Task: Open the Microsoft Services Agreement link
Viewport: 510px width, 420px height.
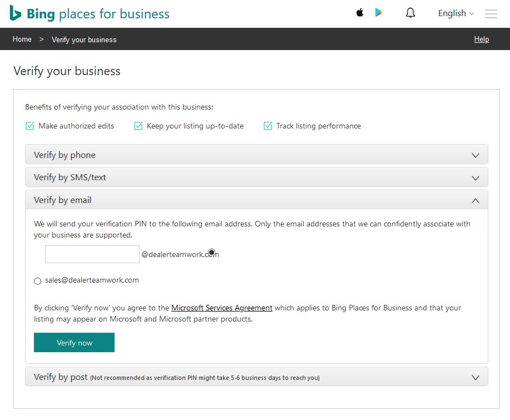Action: 221,308
